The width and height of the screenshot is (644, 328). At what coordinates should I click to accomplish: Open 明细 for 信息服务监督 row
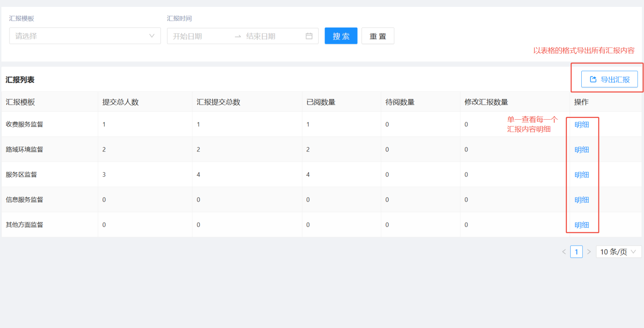coord(582,200)
